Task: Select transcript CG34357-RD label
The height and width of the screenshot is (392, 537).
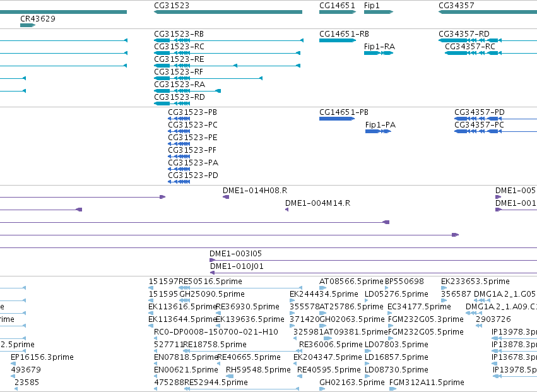Action: [x=464, y=34]
